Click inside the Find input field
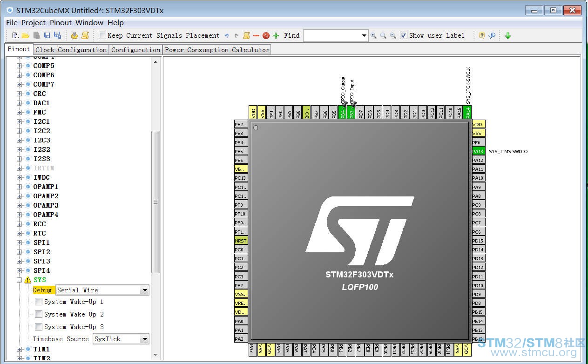 click(332, 35)
